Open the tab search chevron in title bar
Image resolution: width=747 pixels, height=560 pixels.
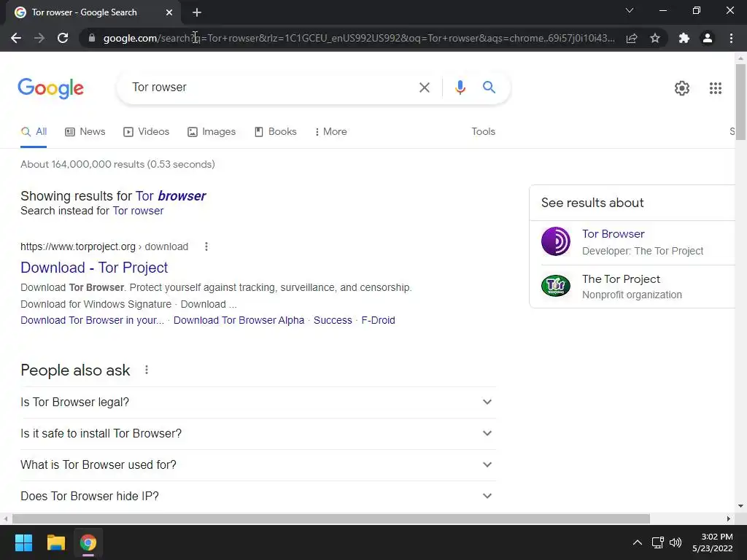pyautogui.click(x=630, y=10)
